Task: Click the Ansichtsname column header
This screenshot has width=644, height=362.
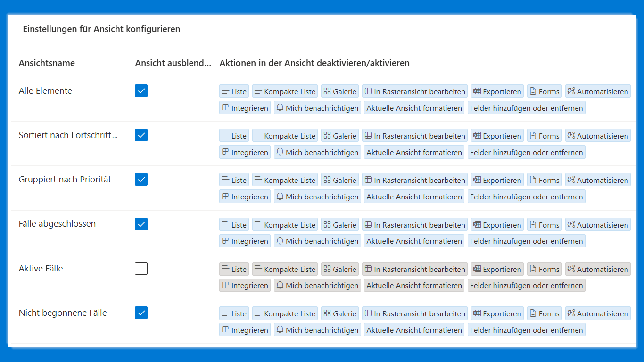Action: [47, 63]
